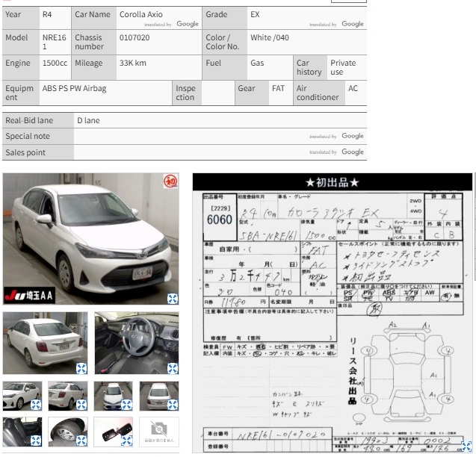Open the main white Corolla Axio photo
The image size is (476, 457).
tap(90, 239)
